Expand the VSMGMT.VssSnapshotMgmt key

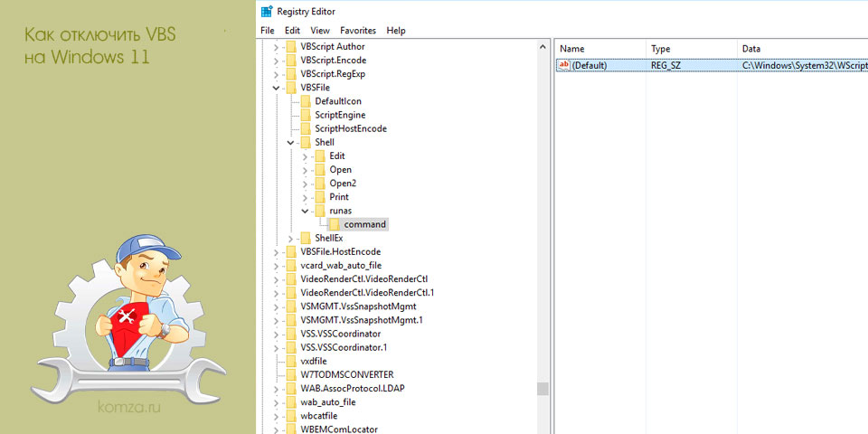point(277,307)
